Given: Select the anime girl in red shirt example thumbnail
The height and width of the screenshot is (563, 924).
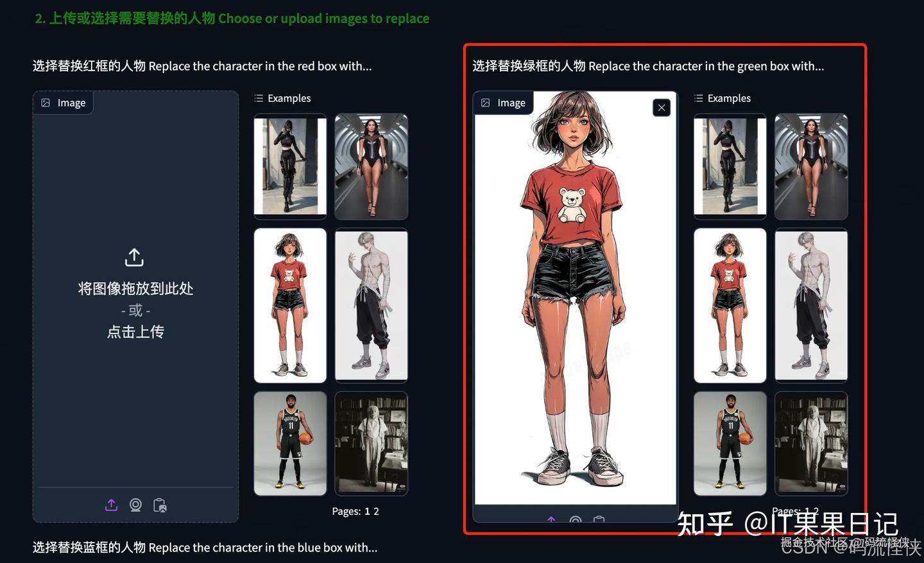Looking at the screenshot, I should pos(290,305).
